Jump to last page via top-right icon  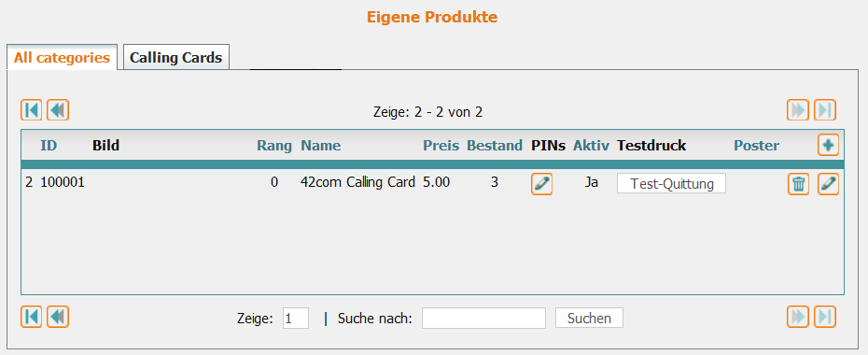pyautogui.click(x=825, y=110)
